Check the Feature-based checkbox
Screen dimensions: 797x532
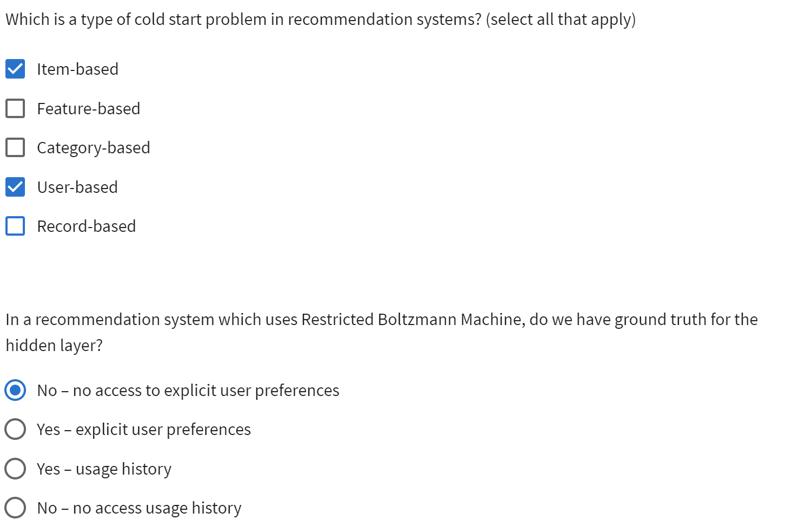[15, 108]
